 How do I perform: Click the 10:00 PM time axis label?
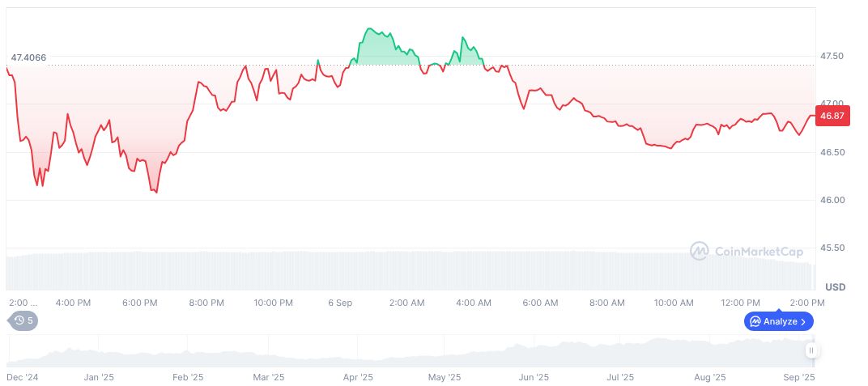click(x=273, y=303)
